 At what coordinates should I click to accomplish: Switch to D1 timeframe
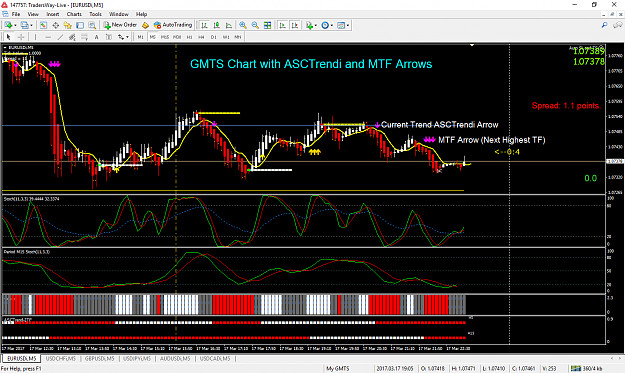(214, 37)
